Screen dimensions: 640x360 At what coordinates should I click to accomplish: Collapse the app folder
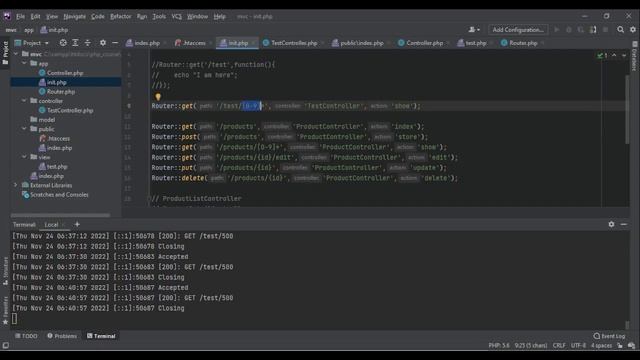[24, 63]
